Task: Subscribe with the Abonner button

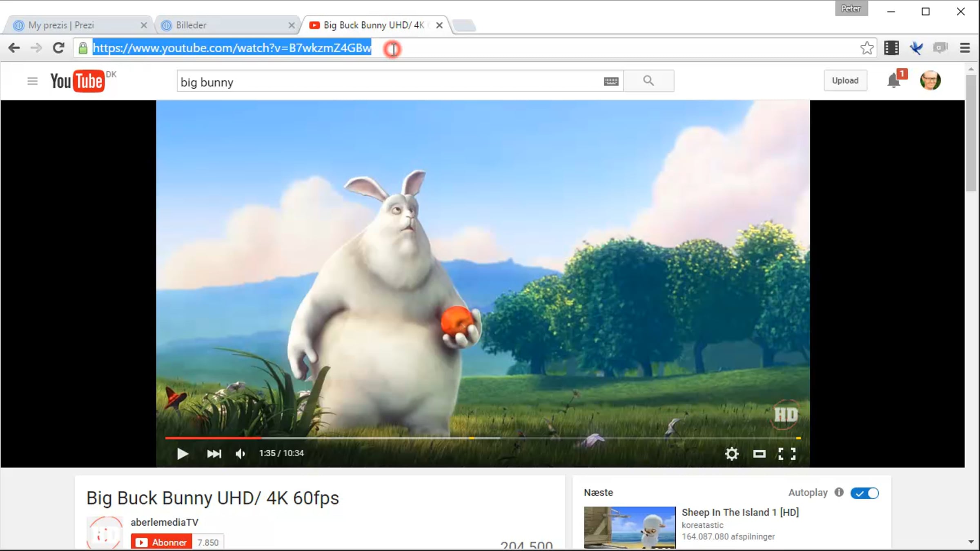Action: pos(162,542)
